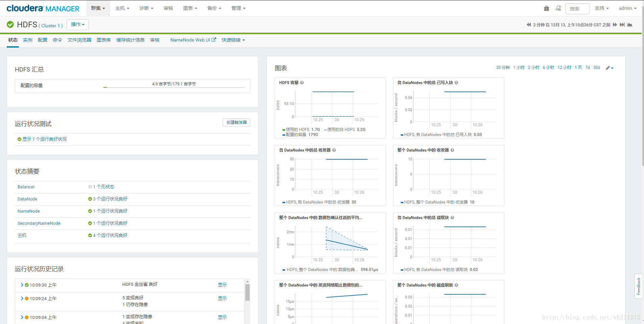Rewind time range with double-left arrows
The width and height of the screenshot is (644, 324).
(x=529, y=25)
